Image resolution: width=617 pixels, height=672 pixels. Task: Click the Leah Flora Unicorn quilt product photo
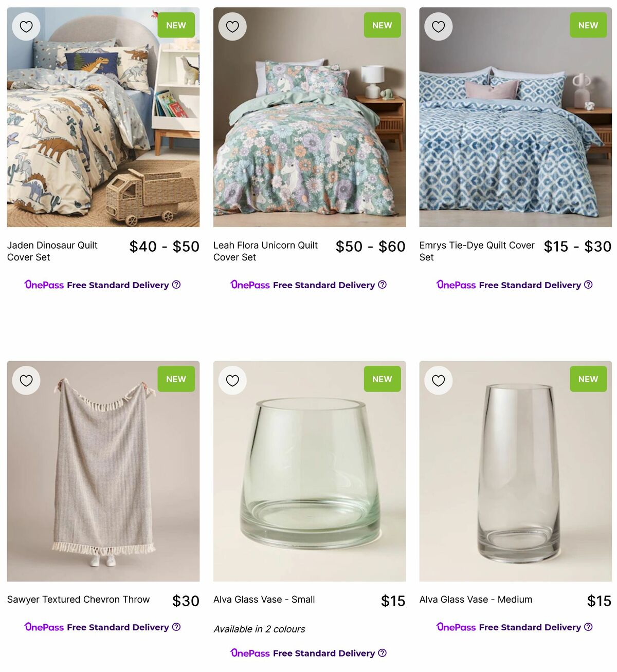pyautogui.click(x=308, y=116)
